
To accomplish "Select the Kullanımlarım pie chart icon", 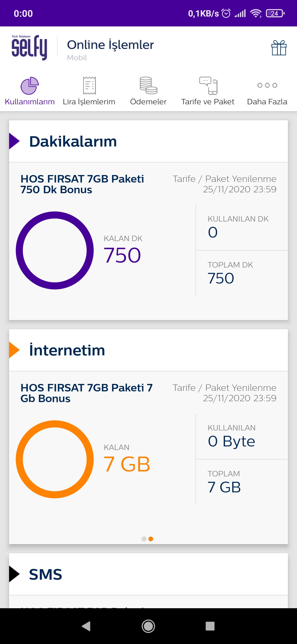I will tap(30, 86).
